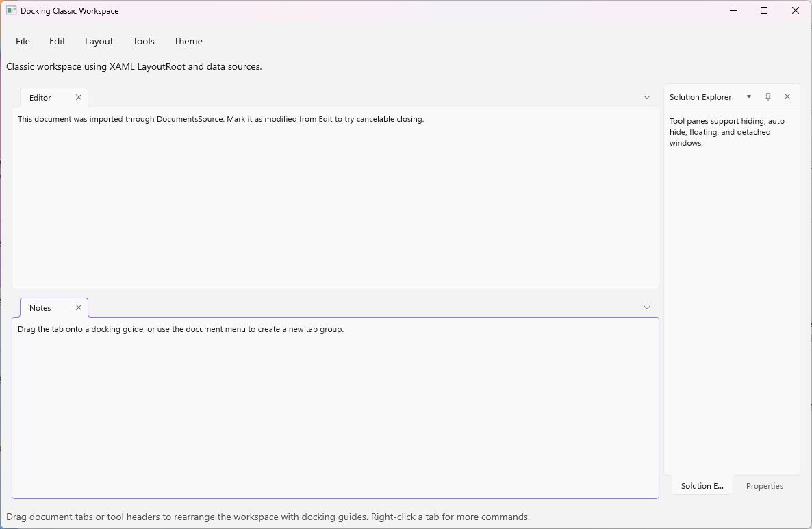Screen dimensions: 812x529
Task: Close the Editor document tab
Action: point(79,97)
